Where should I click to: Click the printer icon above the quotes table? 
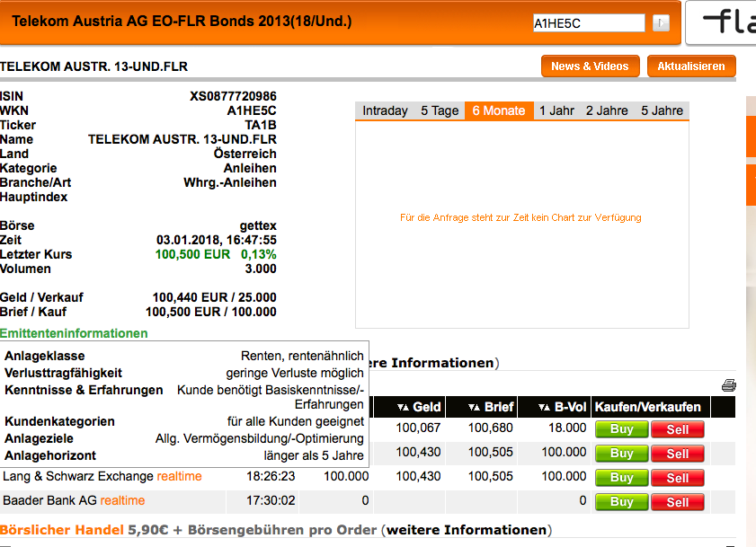(x=728, y=385)
